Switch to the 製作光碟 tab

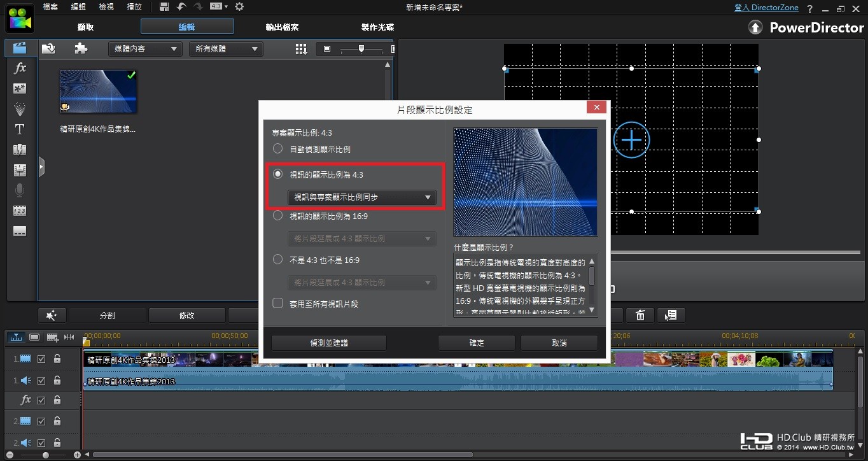377,27
